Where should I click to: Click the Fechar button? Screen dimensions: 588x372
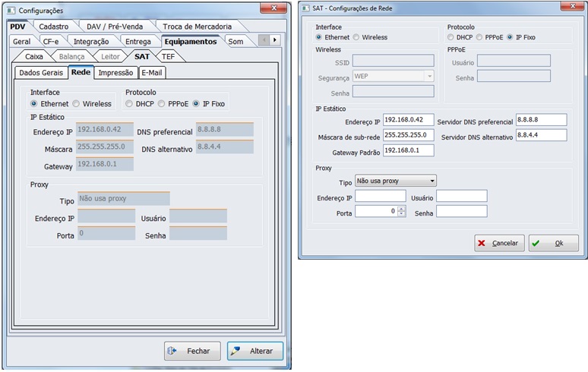point(192,351)
